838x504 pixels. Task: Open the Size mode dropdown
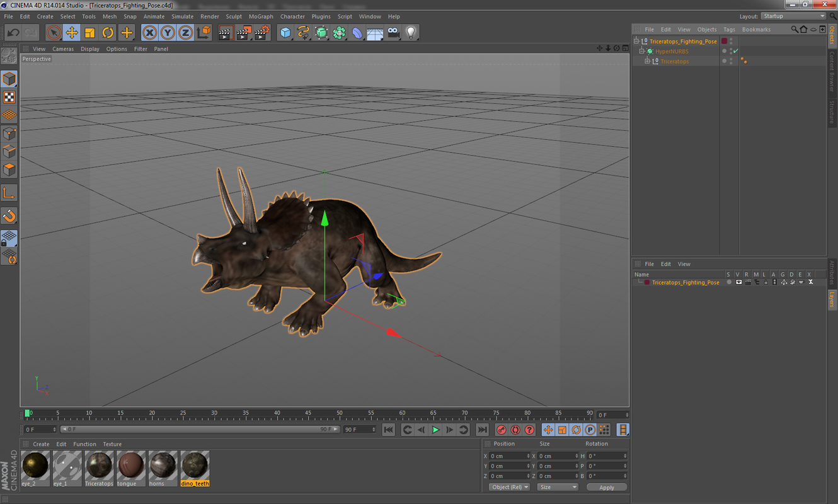point(558,487)
